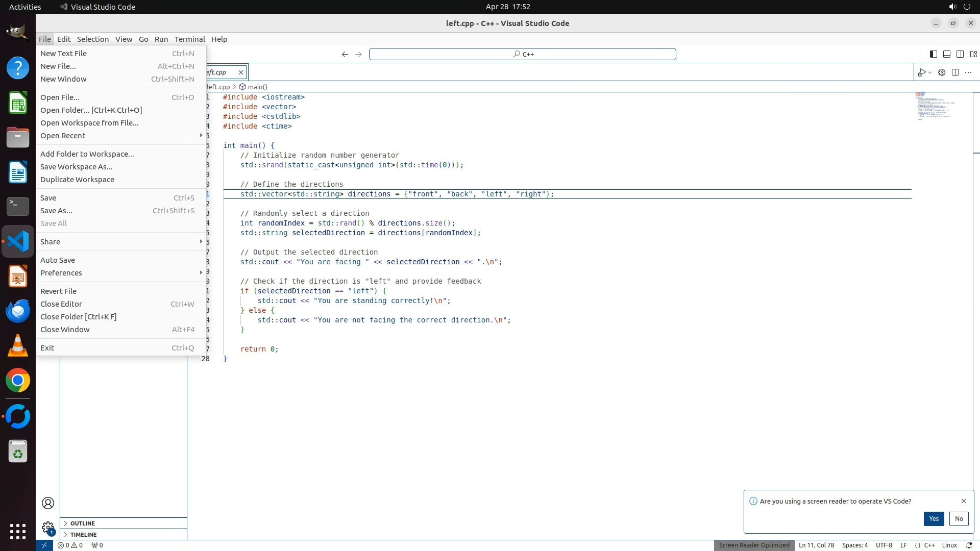Open the Customize Layout icon

pos(973,54)
